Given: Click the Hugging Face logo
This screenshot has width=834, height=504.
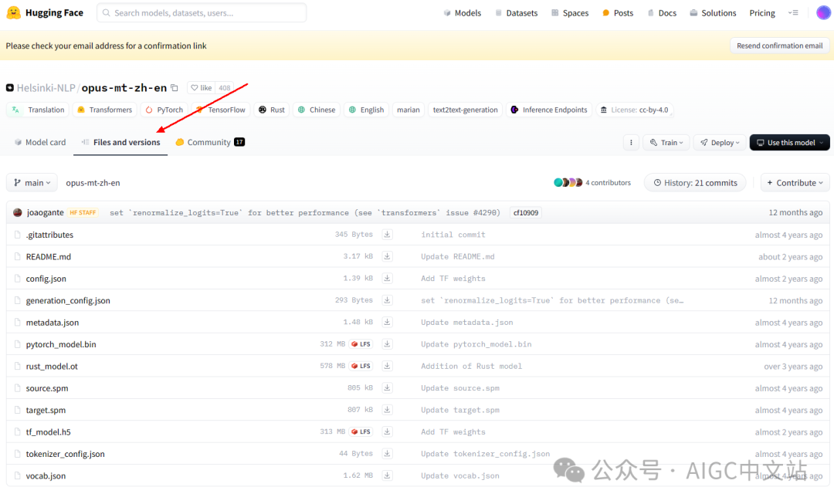Looking at the screenshot, I should click(45, 13).
